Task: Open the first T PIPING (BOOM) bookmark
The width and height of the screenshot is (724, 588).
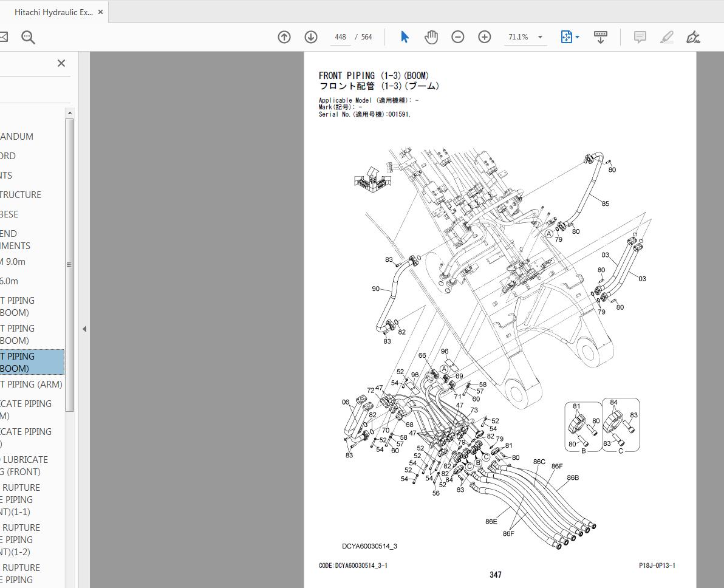Action: tap(18, 307)
